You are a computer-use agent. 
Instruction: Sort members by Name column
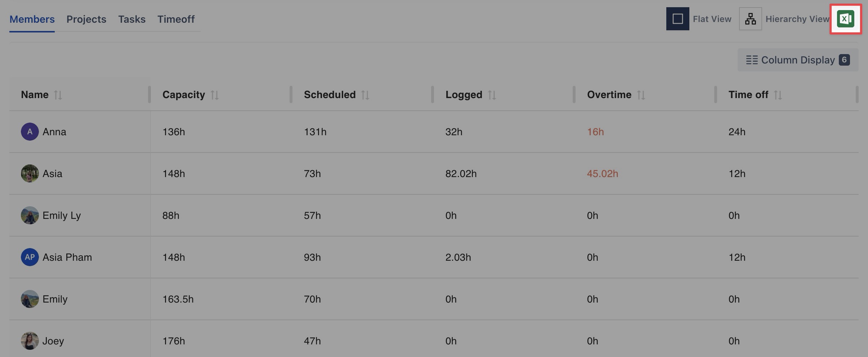coord(58,95)
